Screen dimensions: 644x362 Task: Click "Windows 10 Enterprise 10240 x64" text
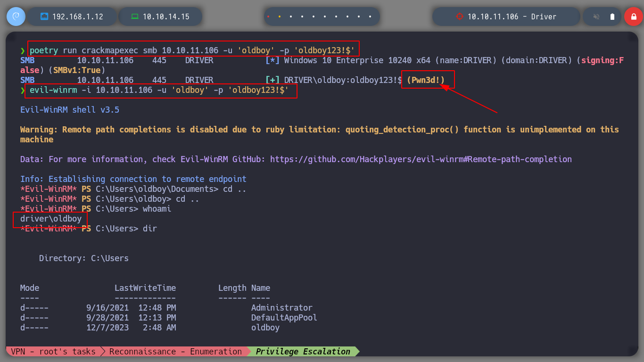357,60
